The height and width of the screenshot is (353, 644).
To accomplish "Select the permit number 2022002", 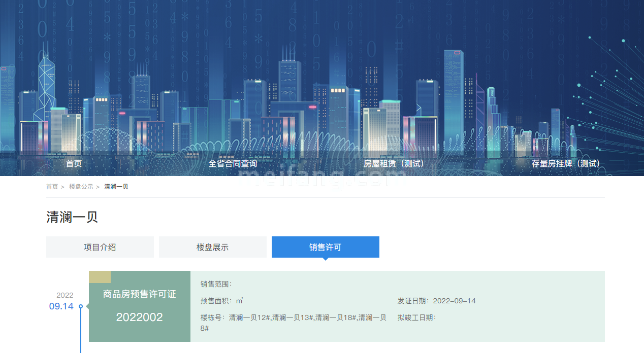I will [x=139, y=317].
